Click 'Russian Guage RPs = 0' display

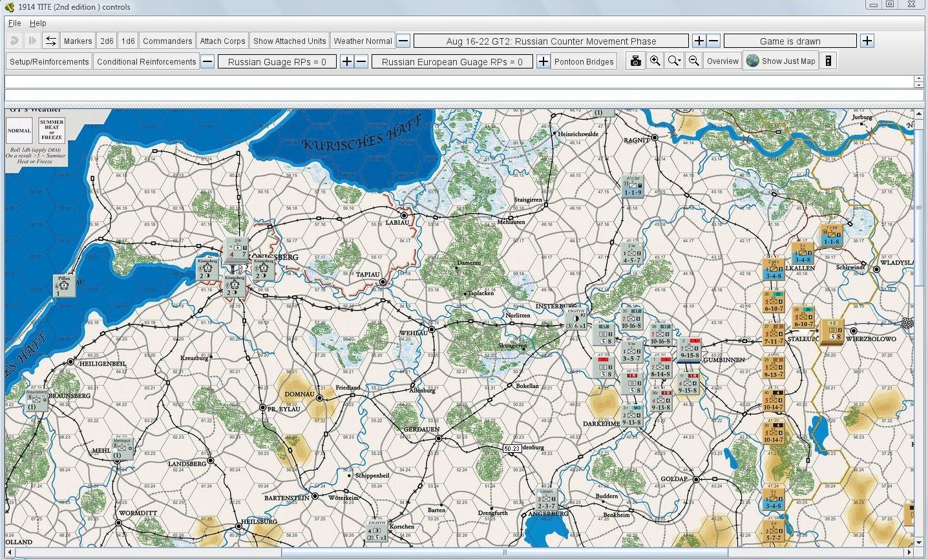tap(277, 61)
